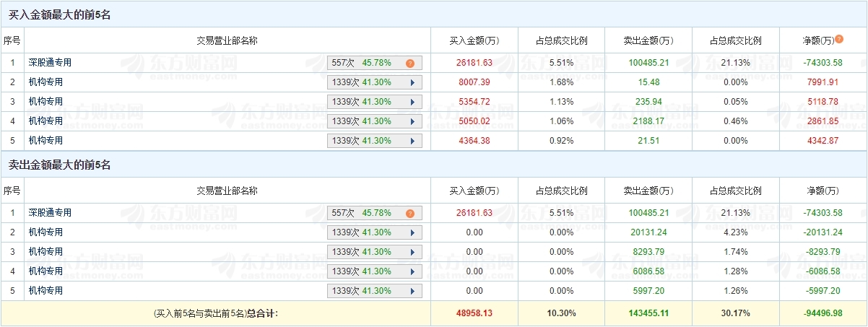Click the 卖出金额最大的前5名 section heading
This screenshot has width=868, height=327.
point(59,165)
